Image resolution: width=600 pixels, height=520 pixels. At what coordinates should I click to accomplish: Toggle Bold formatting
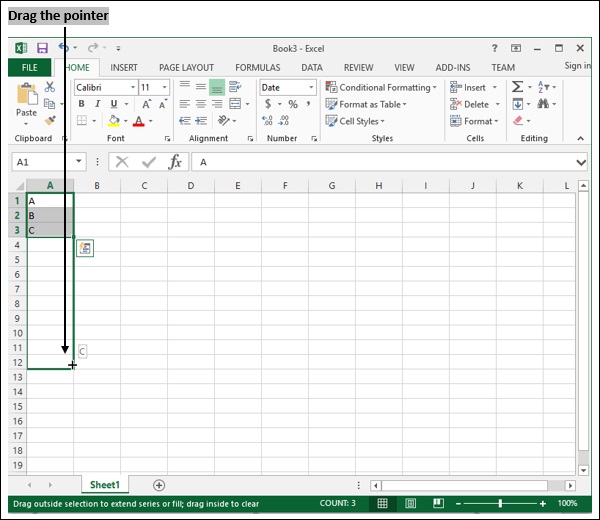point(82,104)
